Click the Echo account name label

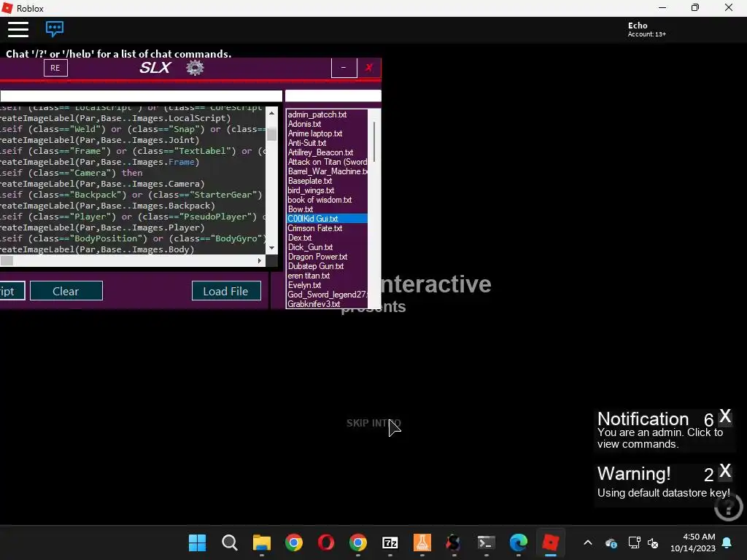pyautogui.click(x=638, y=26)
